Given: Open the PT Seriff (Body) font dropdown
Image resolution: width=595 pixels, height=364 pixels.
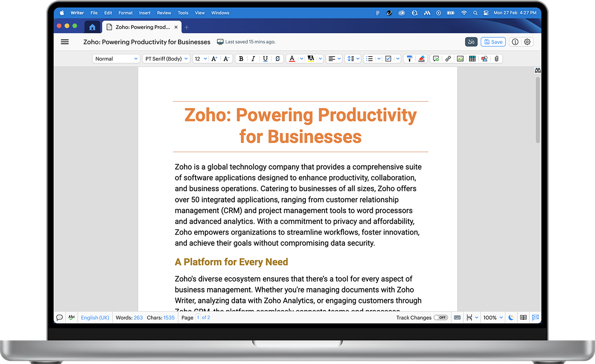Looking at the screenshot, I should [x=166, y=59].
